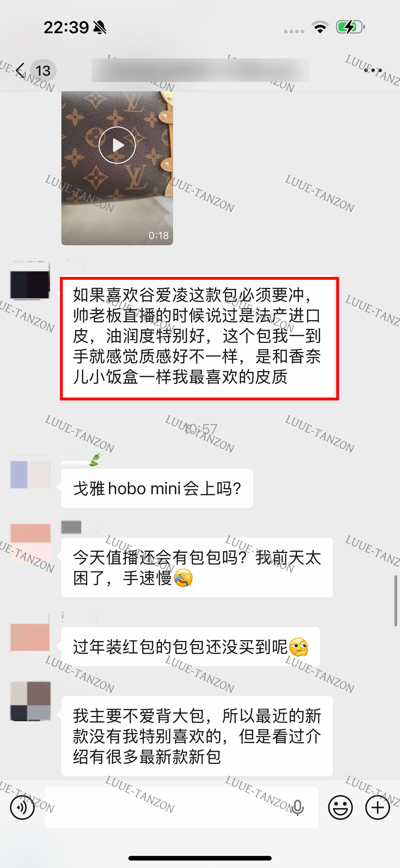This screenshot has height=868, width=400.
Task: Tap message starting 我主要不爱背大包
Action: pyautogui.click(x=197, y=736)
